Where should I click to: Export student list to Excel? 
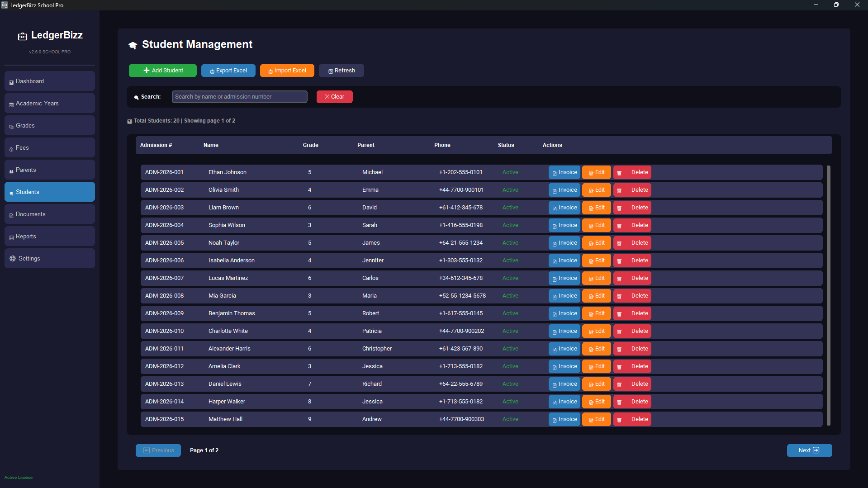(228, 71)
